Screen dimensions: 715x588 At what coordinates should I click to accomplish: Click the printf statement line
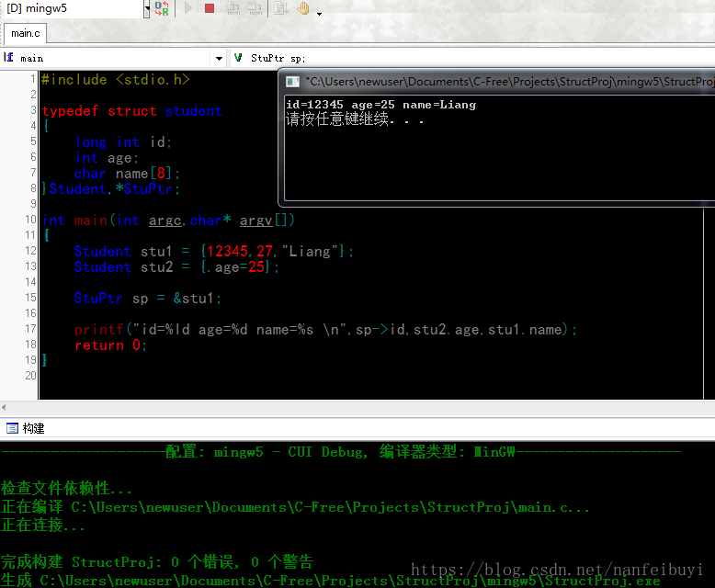pos(325,330)
